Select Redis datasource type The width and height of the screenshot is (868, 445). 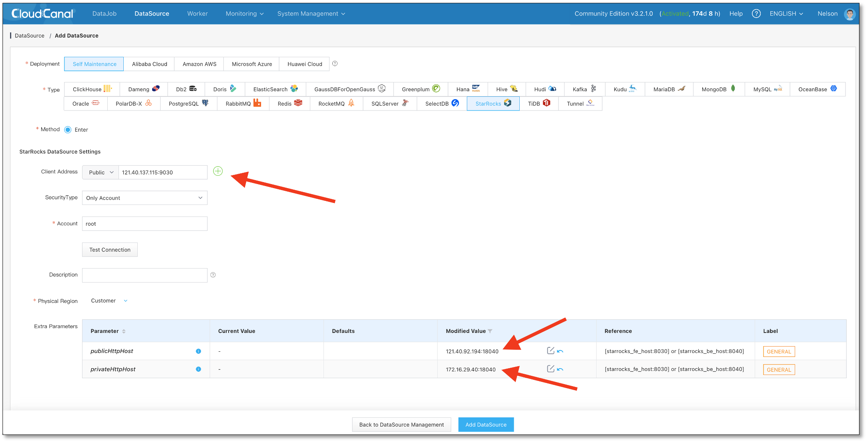tap(289, 104)
